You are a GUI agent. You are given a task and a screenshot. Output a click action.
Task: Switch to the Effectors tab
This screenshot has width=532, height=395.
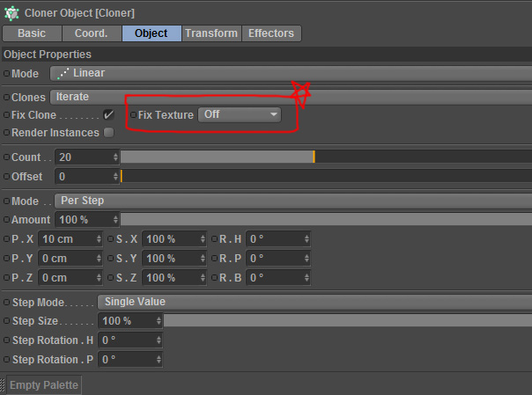tap(271, 33)
